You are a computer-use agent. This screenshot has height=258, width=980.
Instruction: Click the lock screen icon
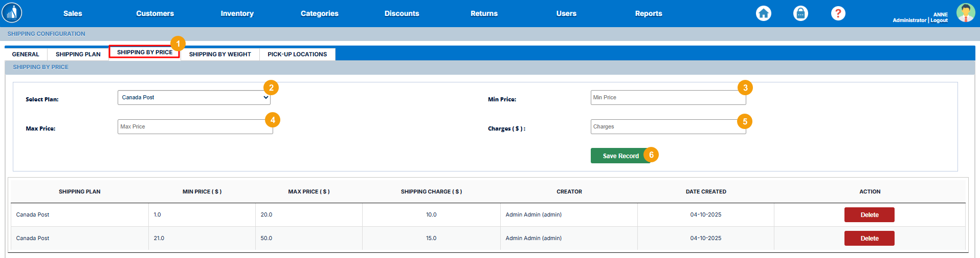click(x=800, y=13)
